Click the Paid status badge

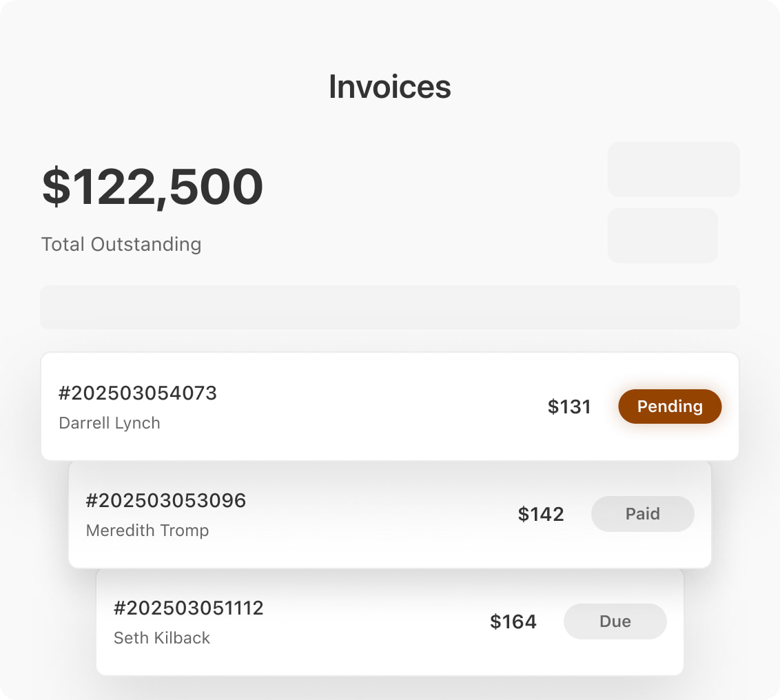[x=642, y=514]
